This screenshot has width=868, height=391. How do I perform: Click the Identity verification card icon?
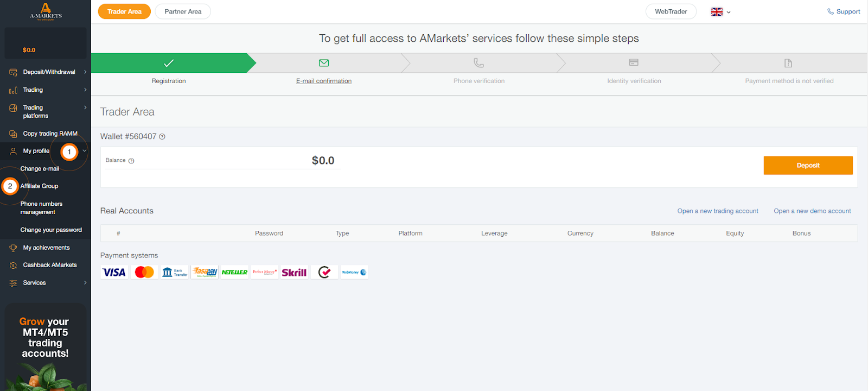click(634, 62)
